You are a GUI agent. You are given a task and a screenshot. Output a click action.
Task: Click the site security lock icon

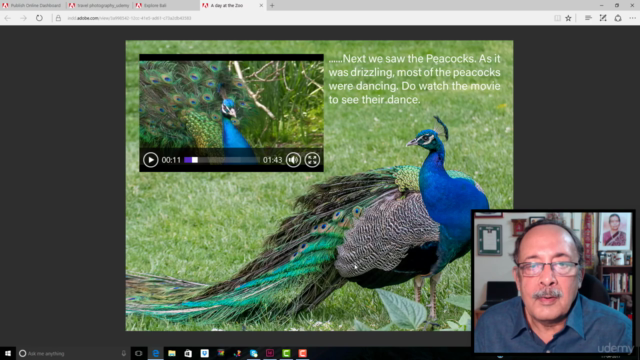point(58,18)
